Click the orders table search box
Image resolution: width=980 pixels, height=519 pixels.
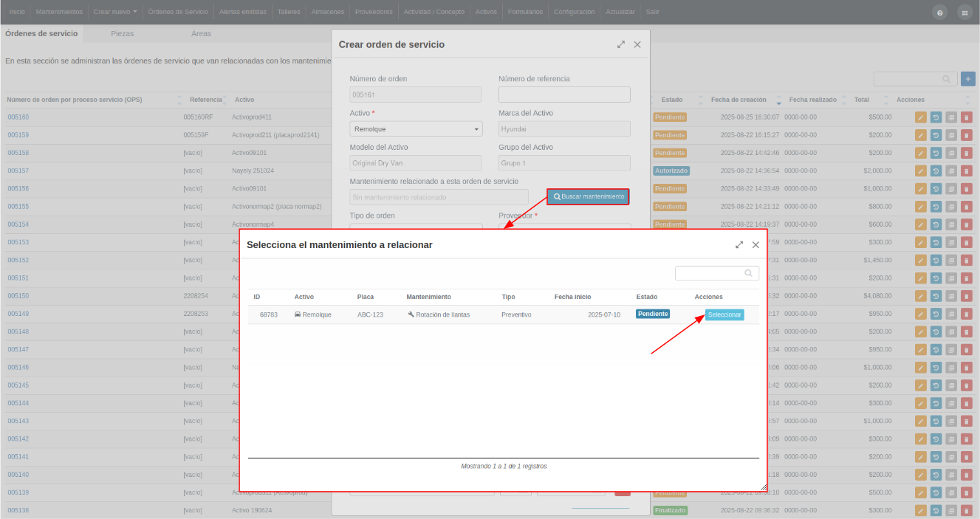[x=915, y=79]
